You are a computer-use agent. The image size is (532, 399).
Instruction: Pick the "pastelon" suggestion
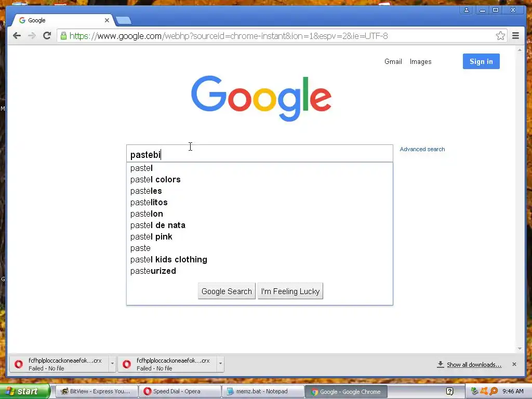pos(260,214)
